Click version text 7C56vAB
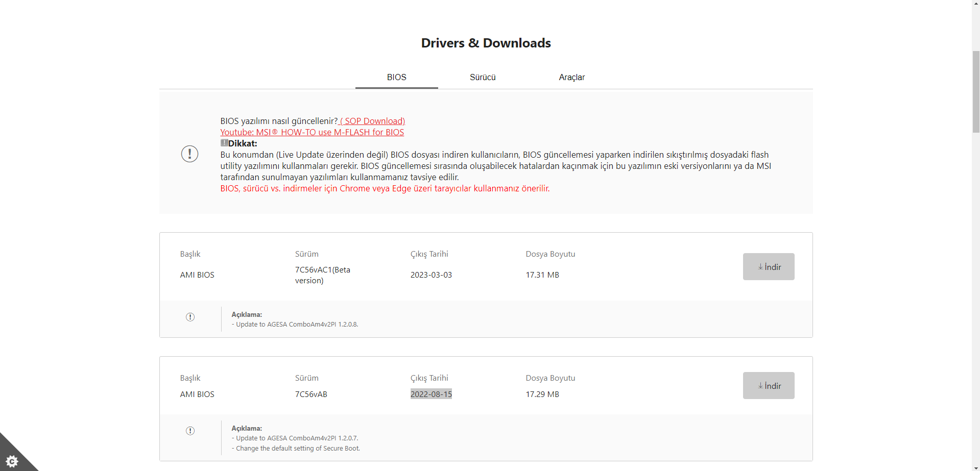The width and height of the screenshot is (980, 471). tap(311, 394)
